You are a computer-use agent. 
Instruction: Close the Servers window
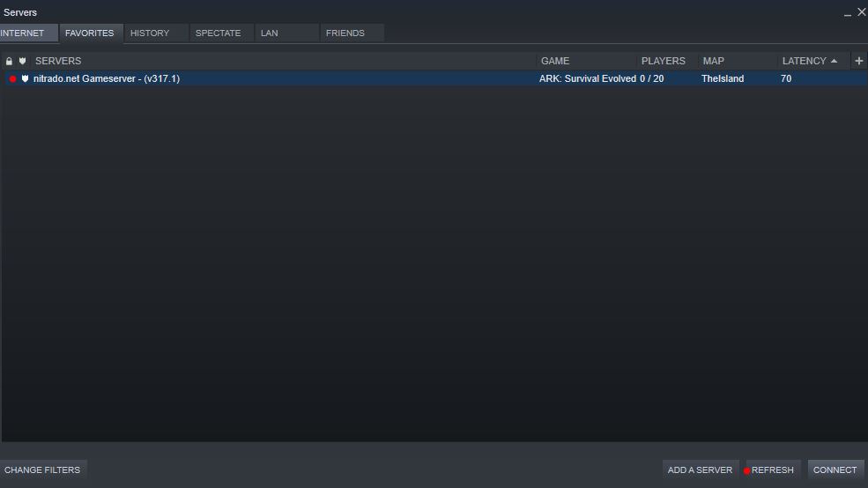click(861, 12)
